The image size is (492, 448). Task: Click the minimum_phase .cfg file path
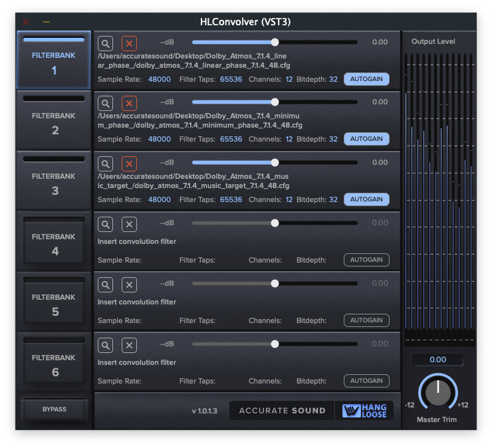pyautogui.click(x=200, y=121)
